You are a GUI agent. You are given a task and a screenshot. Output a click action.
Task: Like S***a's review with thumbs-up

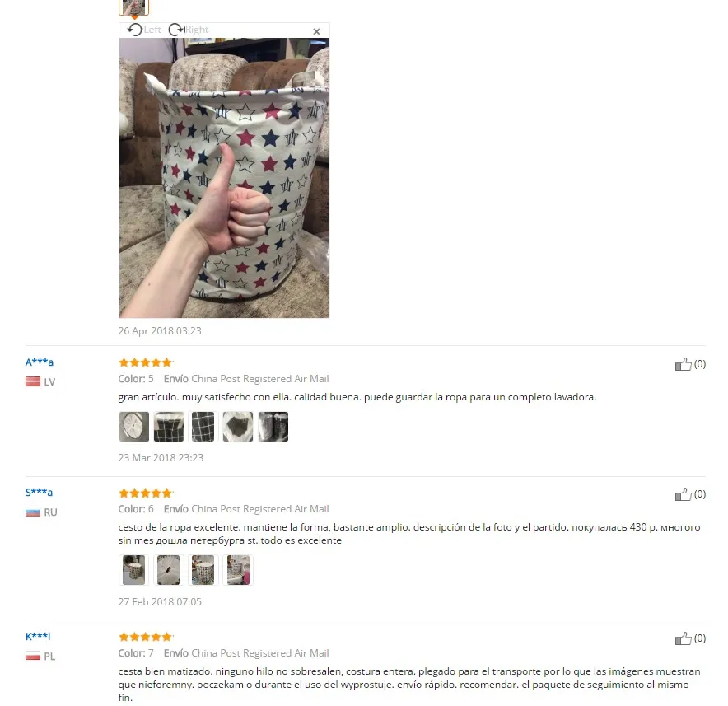tap(683, 494)
